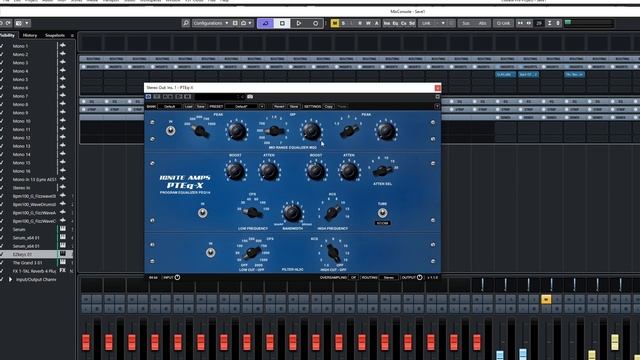640x360 pixels.
Task: Click the Abs button in toolbar
Action: tap(482, 23)
